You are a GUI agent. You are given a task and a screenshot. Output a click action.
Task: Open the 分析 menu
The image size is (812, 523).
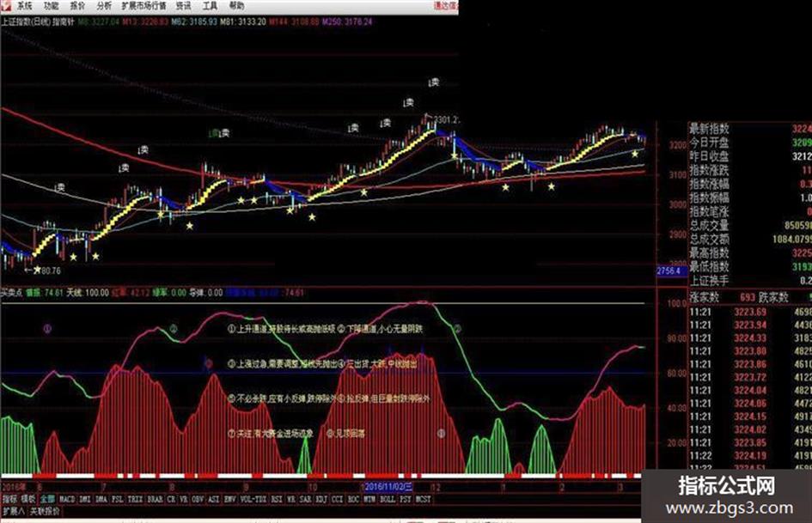tap(104, 6)
